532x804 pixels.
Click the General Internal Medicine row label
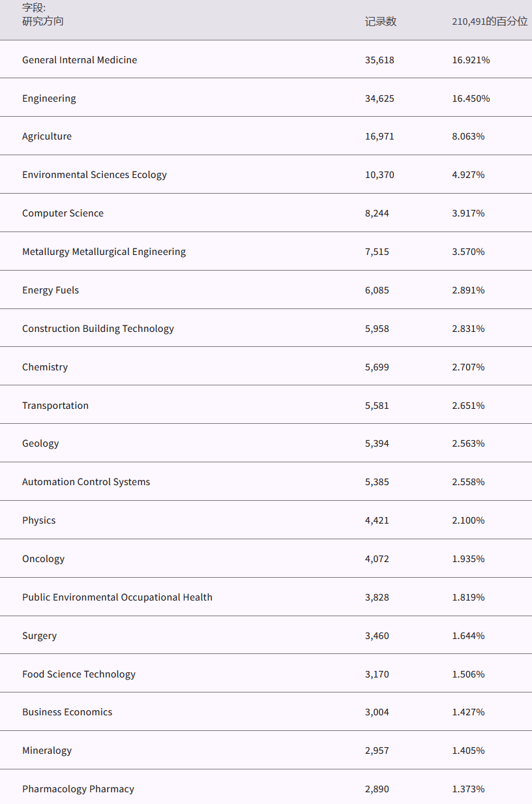(80, 60)
